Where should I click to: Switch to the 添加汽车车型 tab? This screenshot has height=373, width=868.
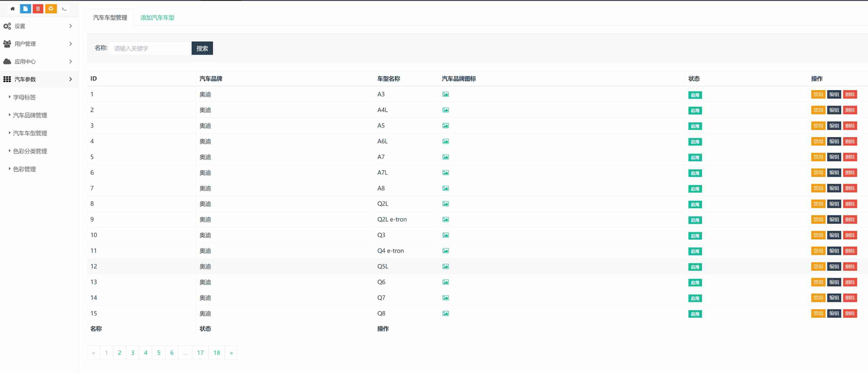coord(157,18)
